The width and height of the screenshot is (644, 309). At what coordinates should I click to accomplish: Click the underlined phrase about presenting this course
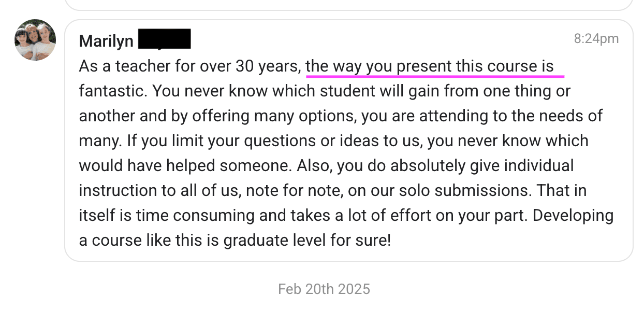430,66
